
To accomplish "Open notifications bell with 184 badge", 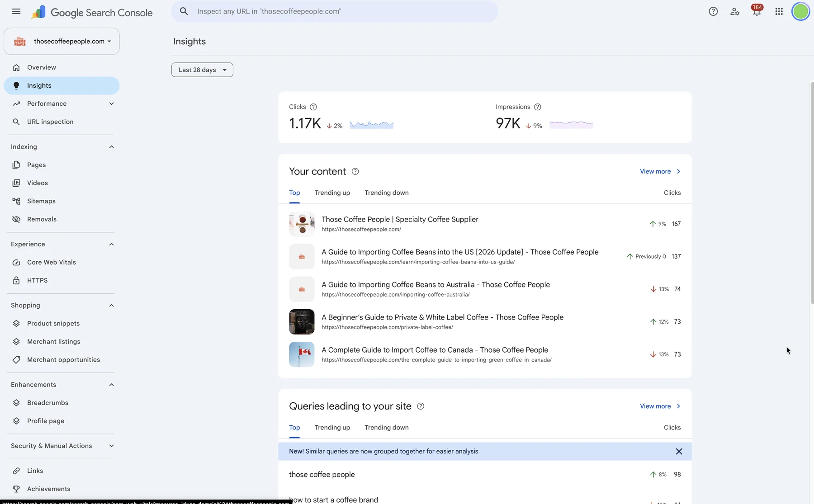I will pos(757,11).
